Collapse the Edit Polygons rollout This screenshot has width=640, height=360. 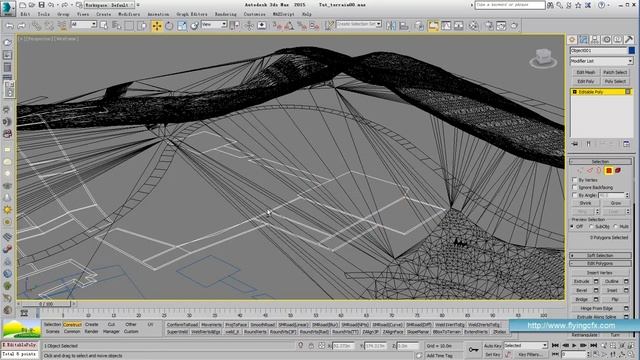point(600,264)
